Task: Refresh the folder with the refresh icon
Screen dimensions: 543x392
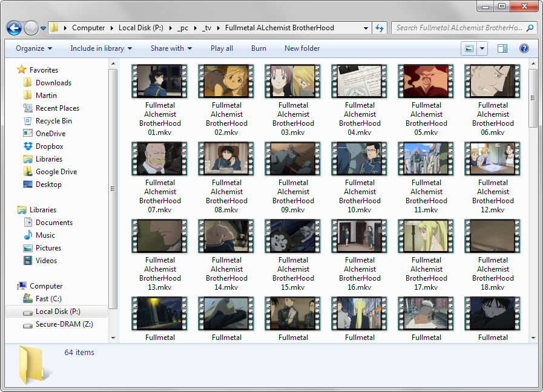Action: (380, 28)
